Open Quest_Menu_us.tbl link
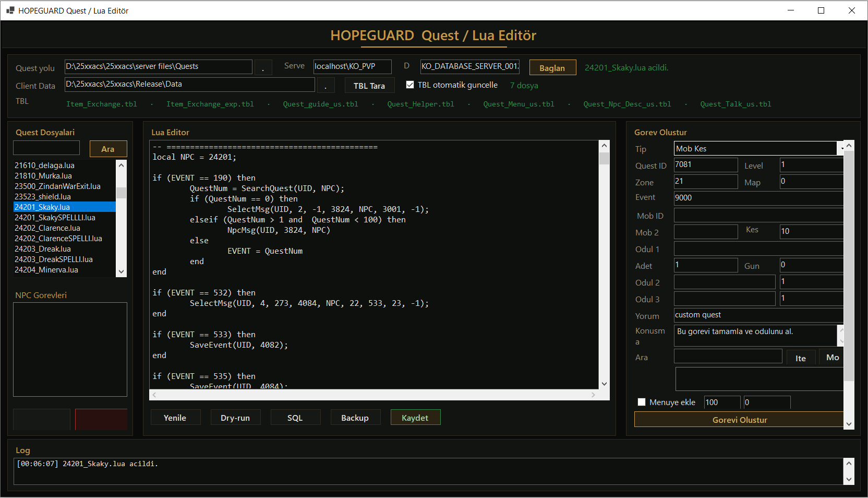868x498 pixels. (x=519, y=104)
